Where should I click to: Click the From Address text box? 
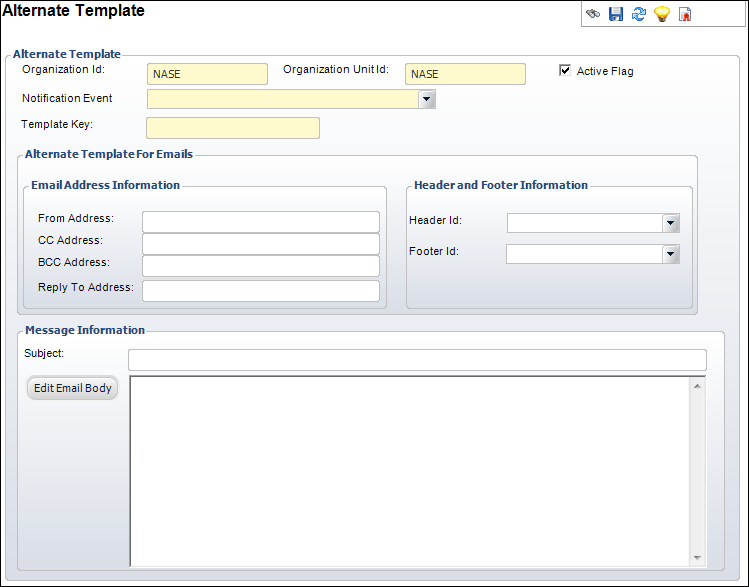tap(261, 222)
